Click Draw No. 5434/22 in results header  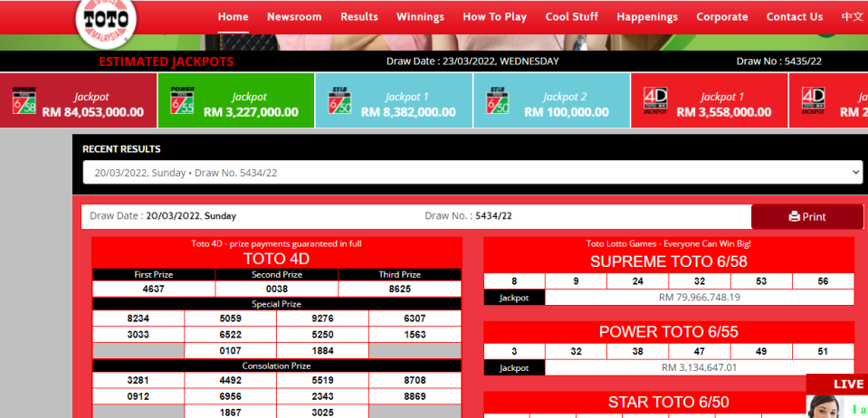(468, 216)
